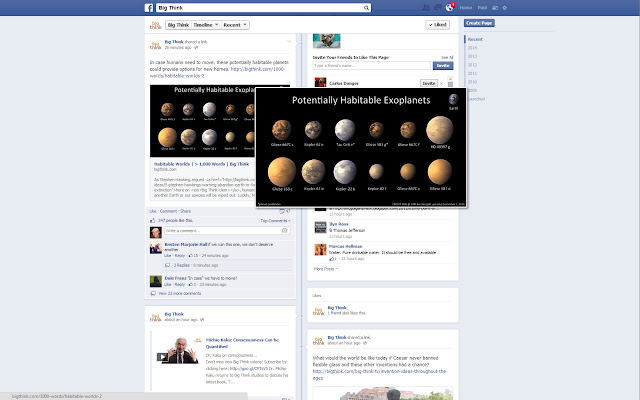Open the Recent dropdown in page header

pos(235,25)
